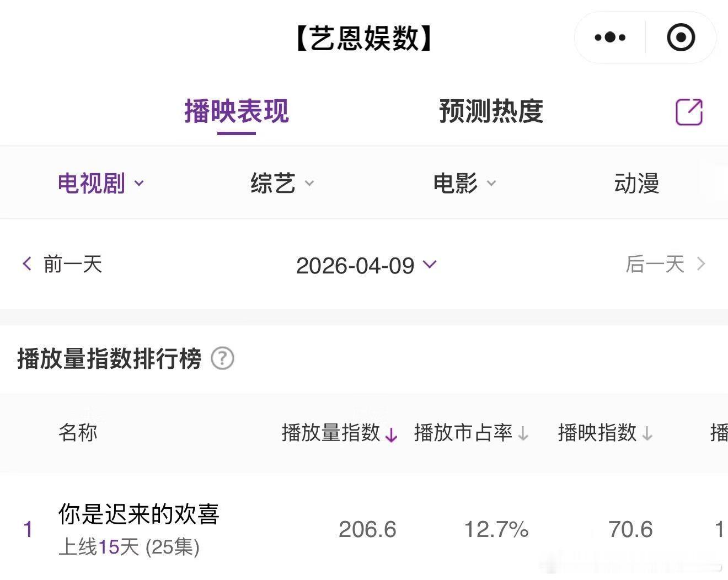Open the 你是迟来的欢喜 drama entry
Image resolution: width=728 pixels, height=580 pixels.
[138, 514]
